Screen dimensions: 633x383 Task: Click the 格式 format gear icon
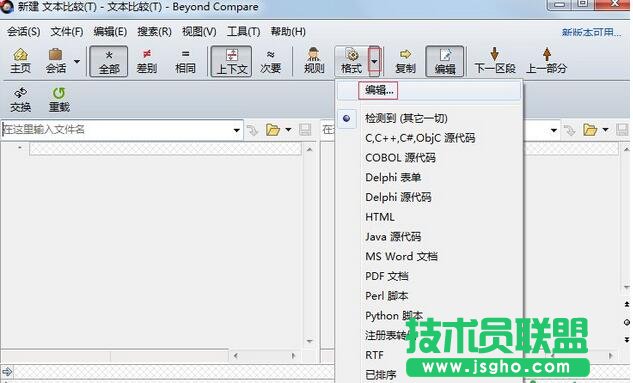[352, 61]
